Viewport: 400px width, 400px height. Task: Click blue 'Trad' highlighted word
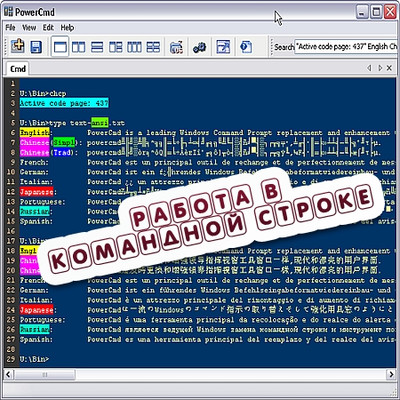[62, 153]
